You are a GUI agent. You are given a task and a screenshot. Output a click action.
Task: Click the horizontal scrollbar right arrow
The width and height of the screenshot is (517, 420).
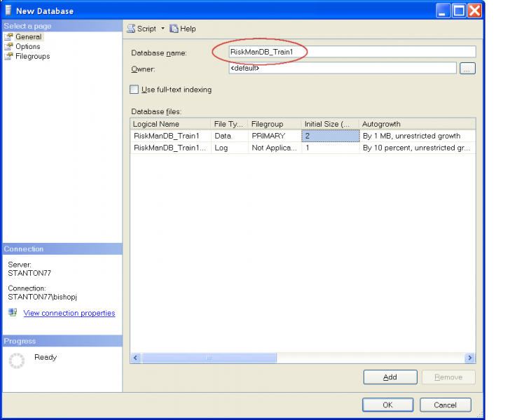[x=470, y=358]
